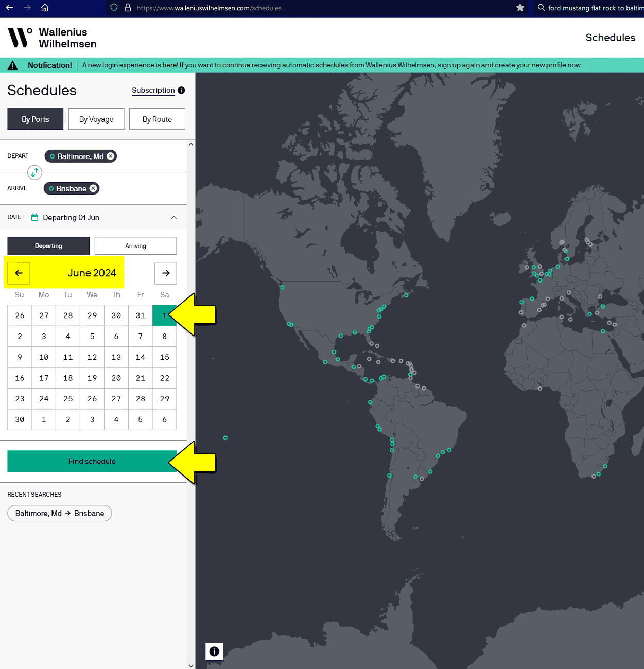
Task: Remove Baltimore, Md departure port chip
Action: 110,156
